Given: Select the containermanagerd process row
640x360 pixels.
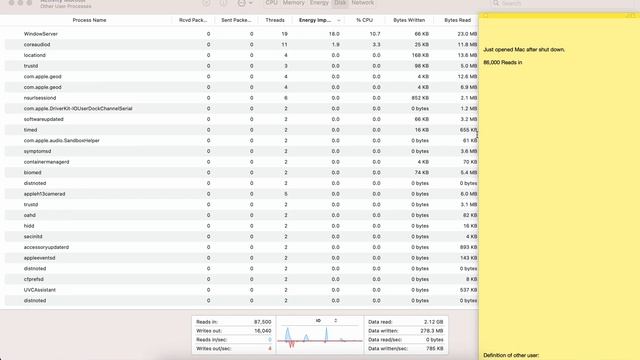Looking at the screenshot, I should 241,162.
